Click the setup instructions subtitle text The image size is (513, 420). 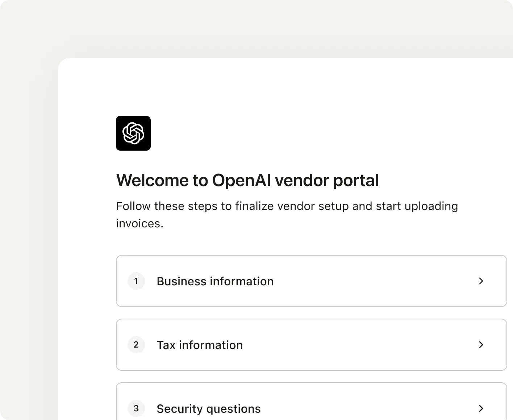point(287,214)
